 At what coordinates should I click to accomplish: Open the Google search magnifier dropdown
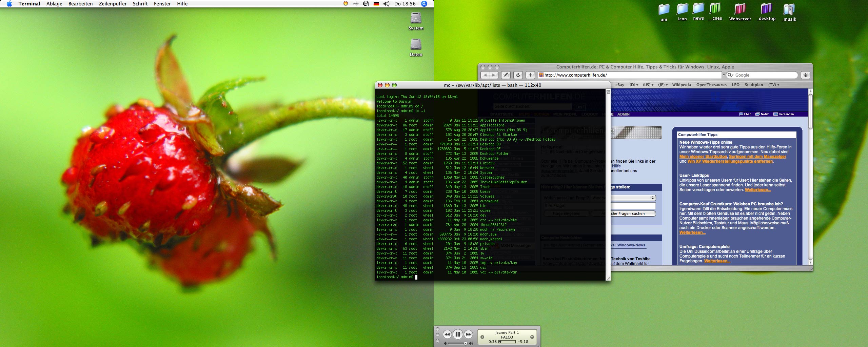[x=730, y=75]
